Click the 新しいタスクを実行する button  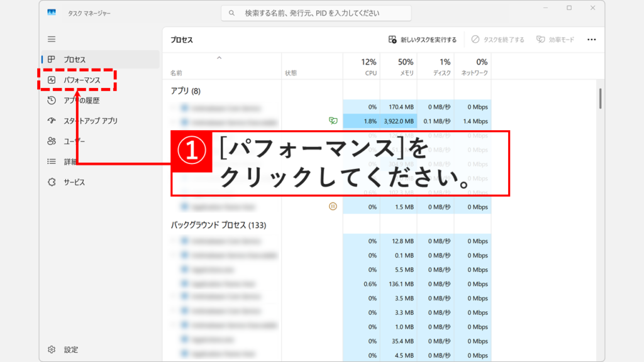click(x=423, y=39)
